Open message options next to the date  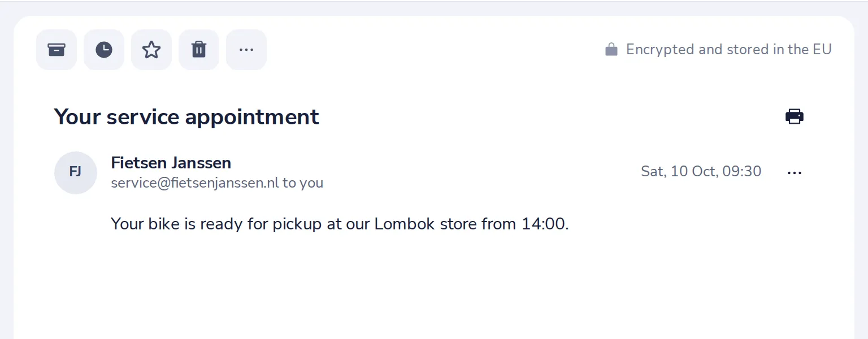[795, 172]
